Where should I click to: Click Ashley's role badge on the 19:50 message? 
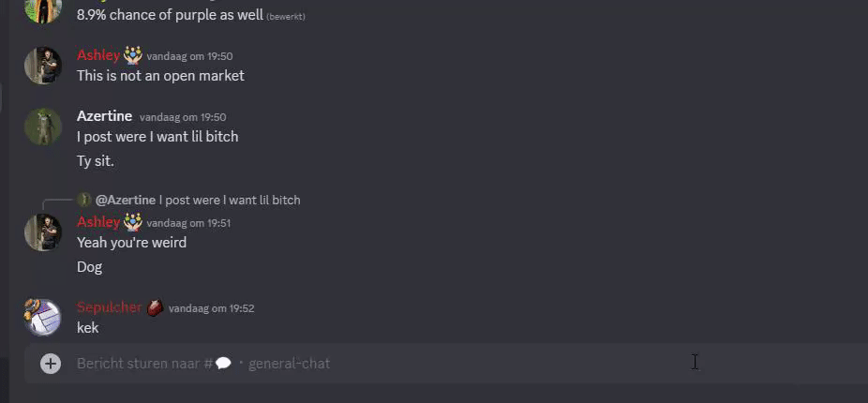(133, 54)
